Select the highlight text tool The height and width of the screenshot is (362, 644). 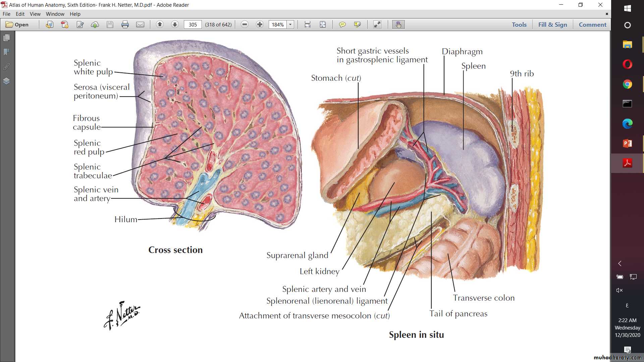pos(357,24)
